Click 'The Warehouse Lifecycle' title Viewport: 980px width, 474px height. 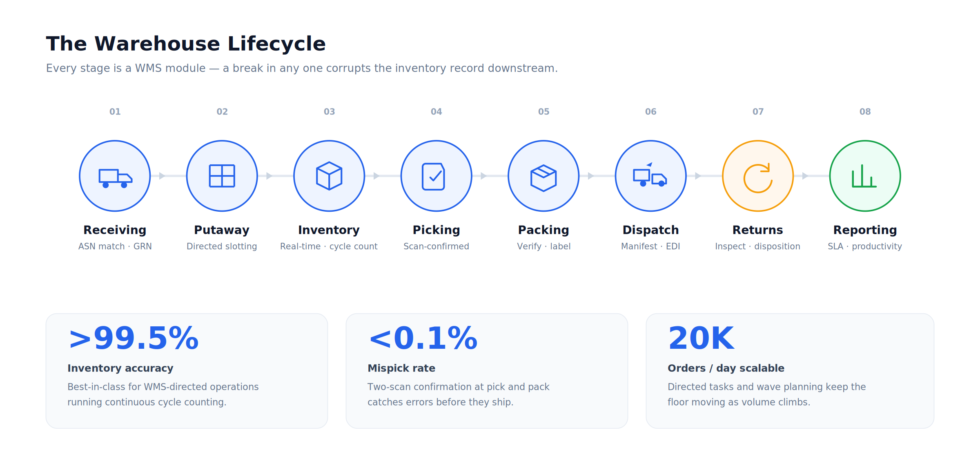186,44
